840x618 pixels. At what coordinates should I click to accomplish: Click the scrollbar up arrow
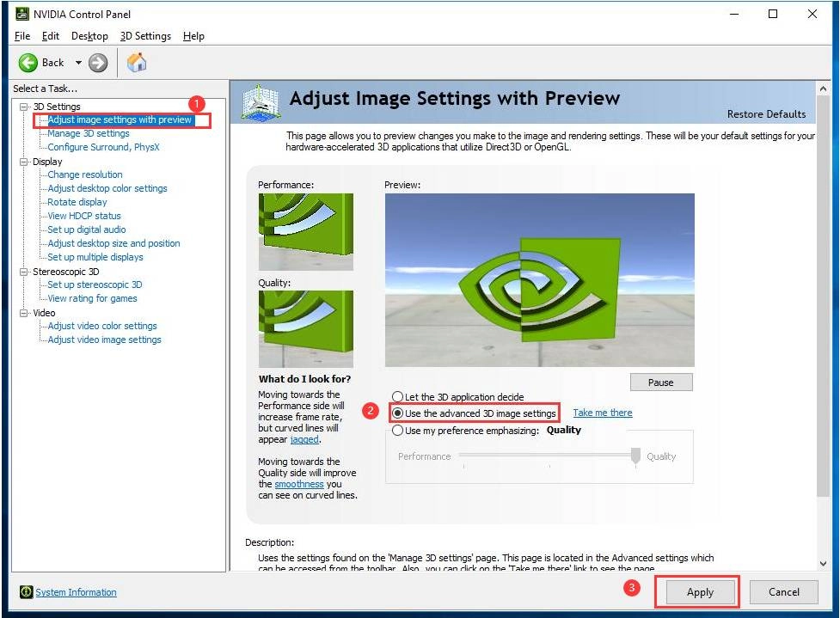(824, 89)
